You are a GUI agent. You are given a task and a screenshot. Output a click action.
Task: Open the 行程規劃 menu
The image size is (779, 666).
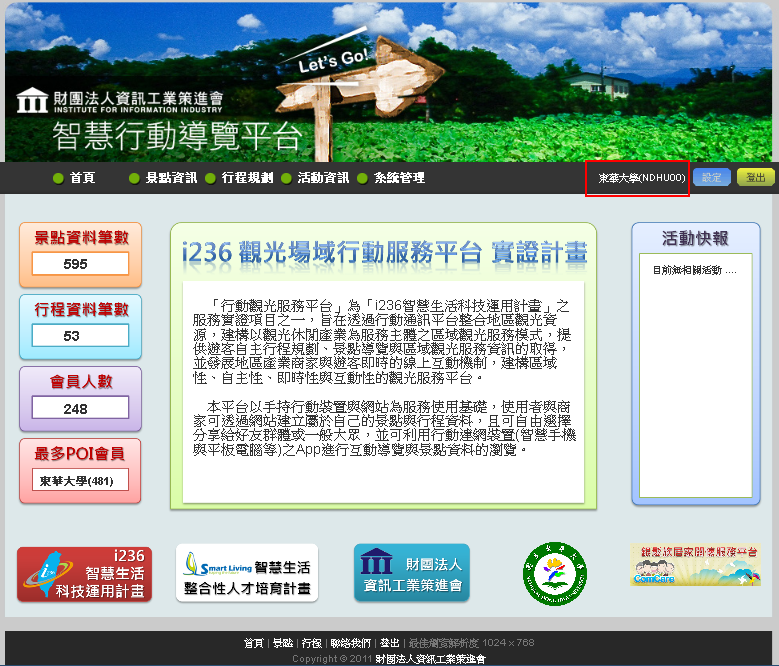(247, 178)
